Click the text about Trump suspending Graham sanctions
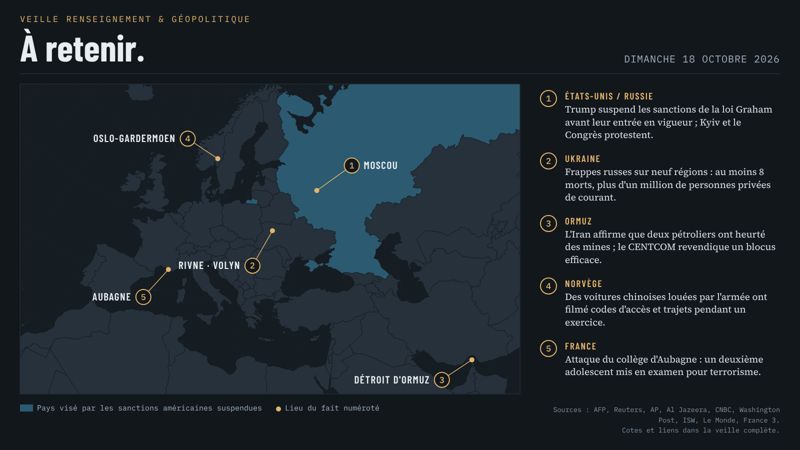The image size is (800, 450). click(x=668, y=122)
